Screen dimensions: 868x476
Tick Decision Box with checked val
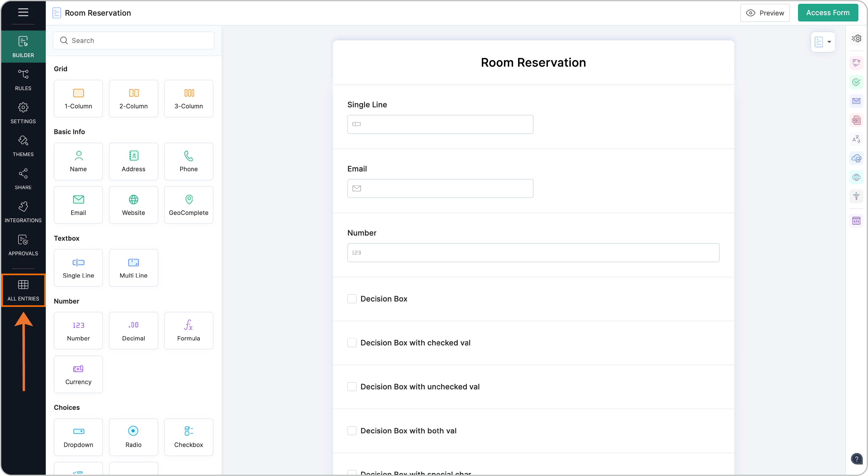point(352,343)
